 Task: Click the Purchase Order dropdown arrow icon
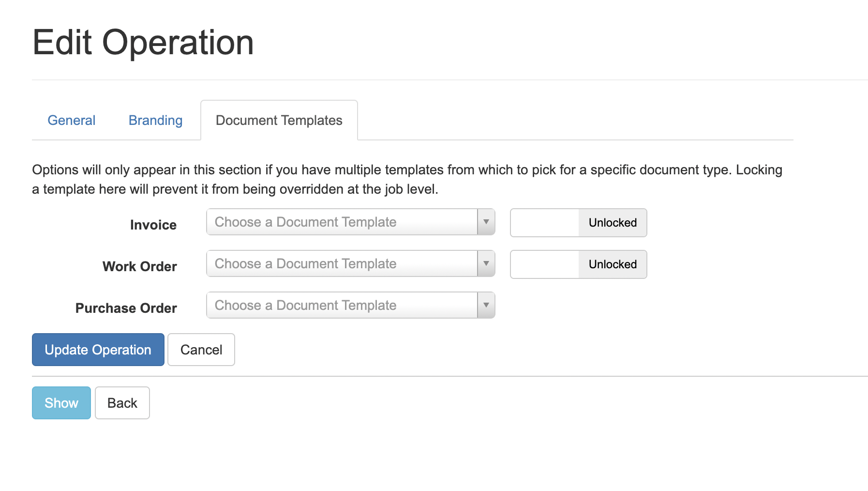tap(486, 305)
